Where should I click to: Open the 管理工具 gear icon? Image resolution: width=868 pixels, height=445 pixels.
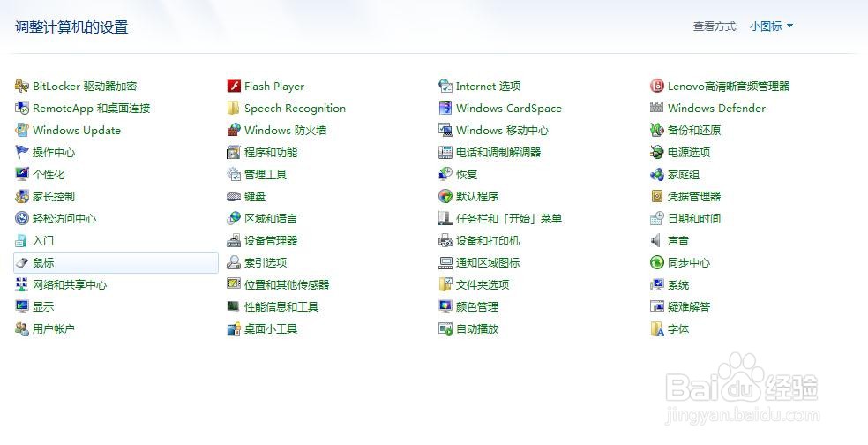pos(234,174)
